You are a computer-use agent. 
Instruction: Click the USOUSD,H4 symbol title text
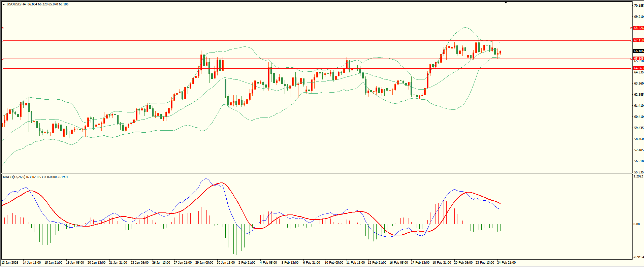[16, 4]
